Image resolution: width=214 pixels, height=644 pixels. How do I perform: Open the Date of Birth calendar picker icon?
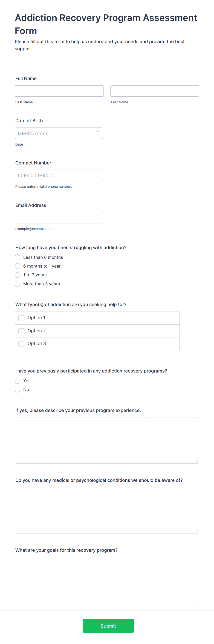(98, 133)
